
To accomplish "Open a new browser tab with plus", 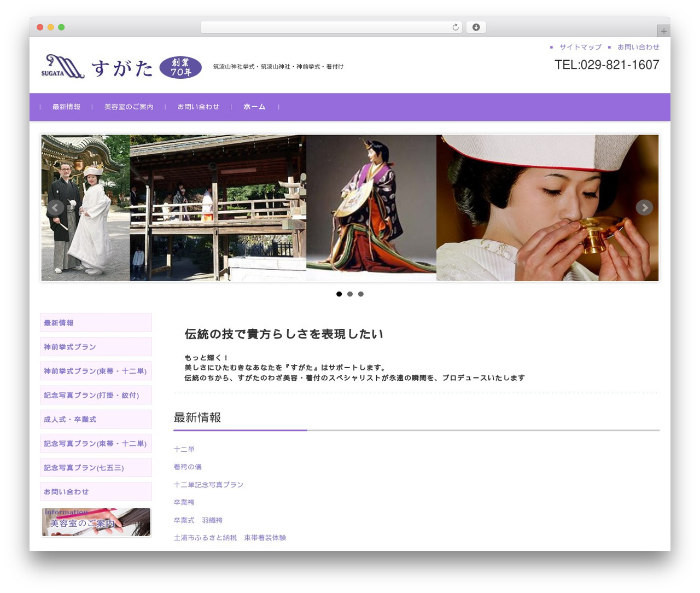I will pyautogui.click(x=663, y=31).
